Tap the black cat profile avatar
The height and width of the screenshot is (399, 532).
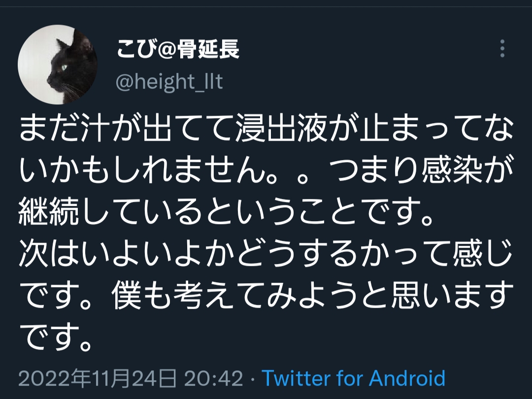(58, 65)
